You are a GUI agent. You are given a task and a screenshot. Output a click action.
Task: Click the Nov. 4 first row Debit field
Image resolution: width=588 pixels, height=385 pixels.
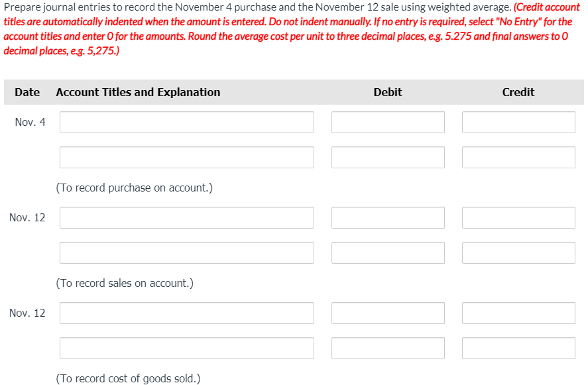pyautogui.click(x=388, y=122)
